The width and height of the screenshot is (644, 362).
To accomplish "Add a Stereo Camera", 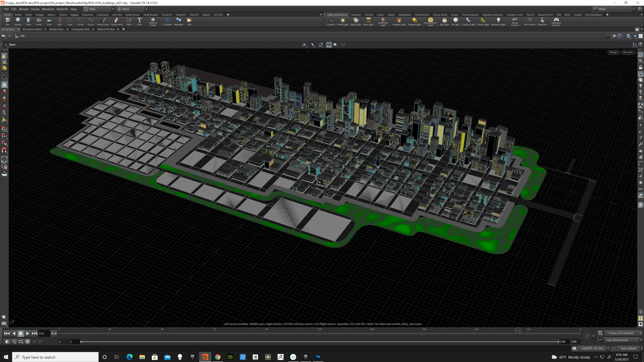I will point(515,22).
